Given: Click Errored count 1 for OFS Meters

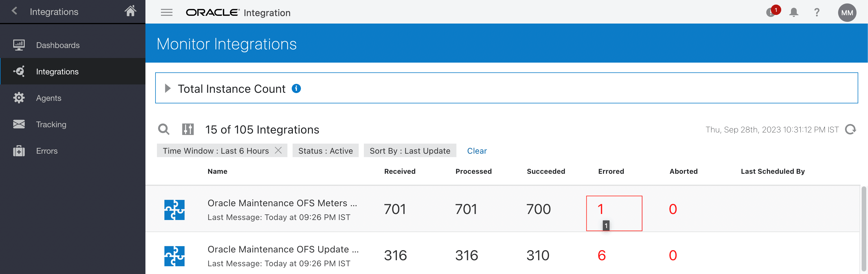Looking at the screenshot, I should 600,209.
